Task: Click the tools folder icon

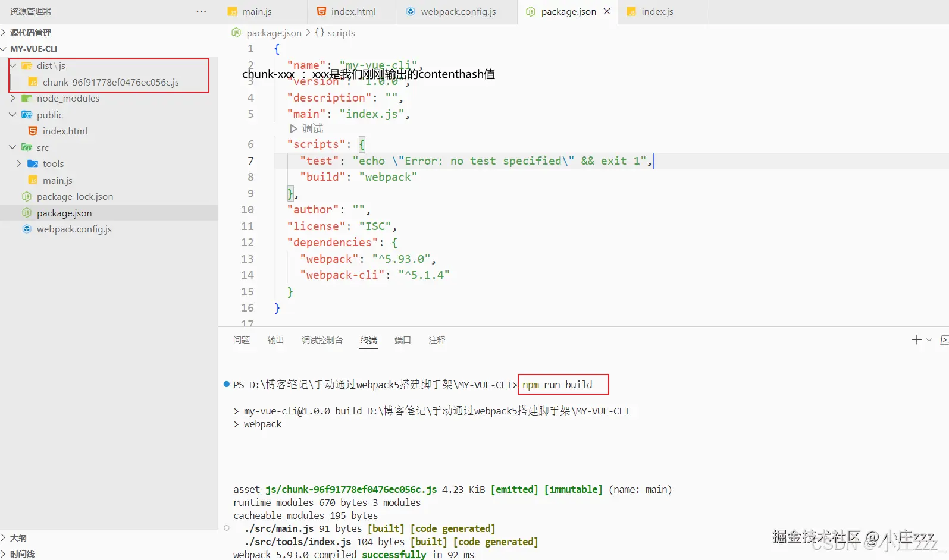Action: tap(33, 164)
